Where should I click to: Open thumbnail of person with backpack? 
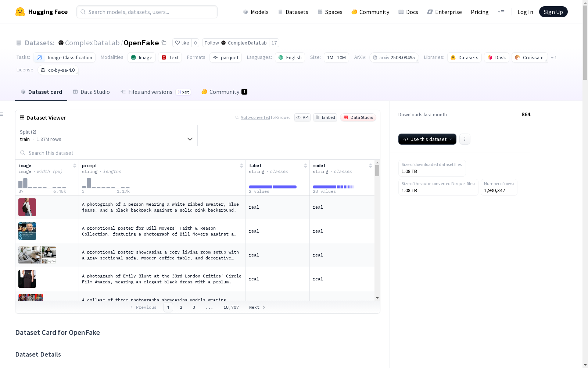coord(27,207)
